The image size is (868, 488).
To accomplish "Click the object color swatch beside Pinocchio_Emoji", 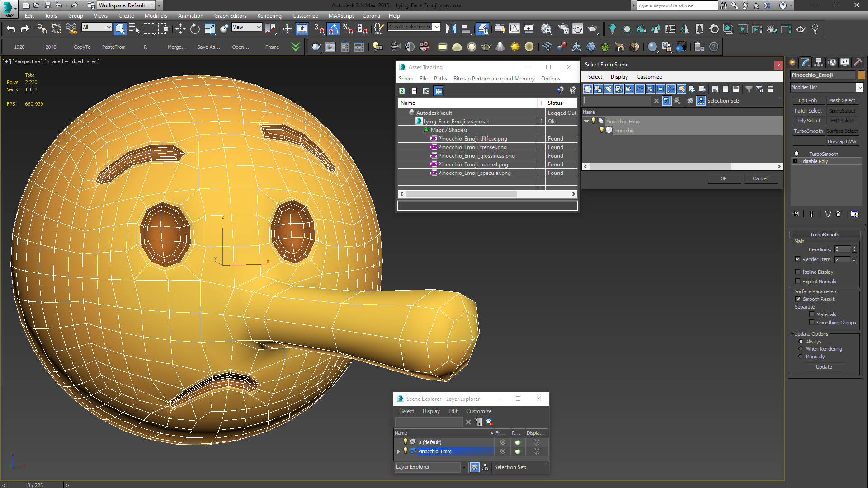I will (861, 75).
